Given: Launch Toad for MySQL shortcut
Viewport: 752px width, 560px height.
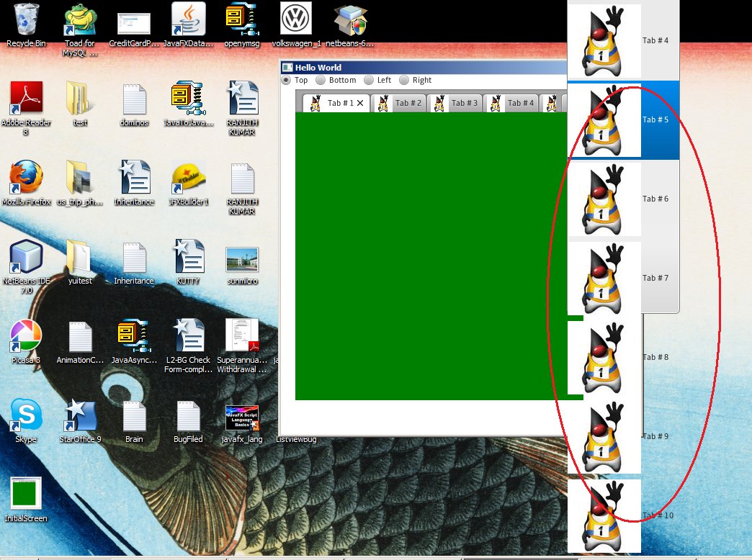Looking at the screenshot, I should click(80, 20).
